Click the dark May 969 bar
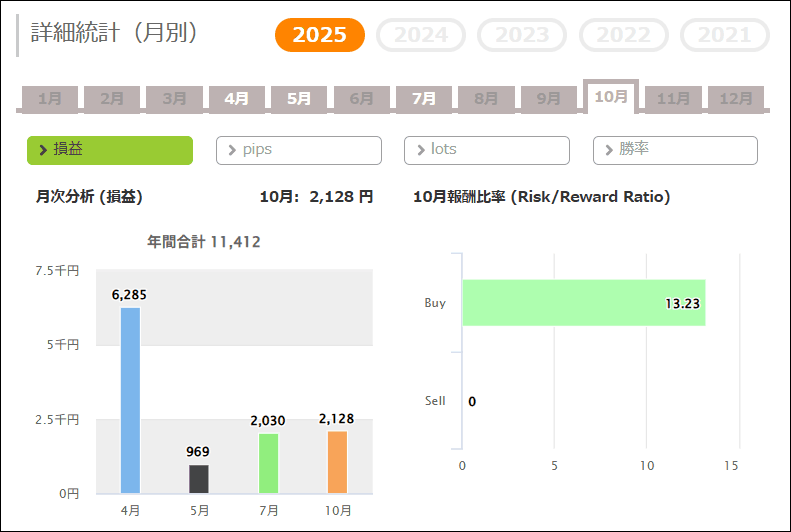This screenshot has height=532, width=791. tap(199, 479)
